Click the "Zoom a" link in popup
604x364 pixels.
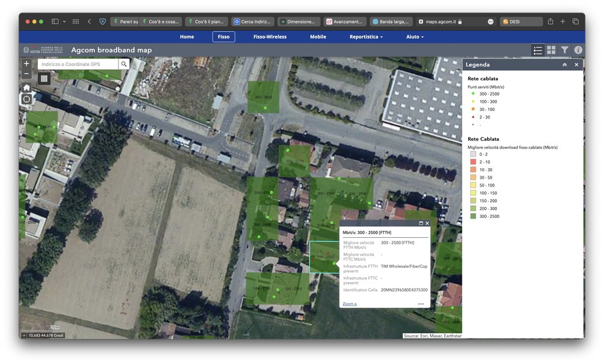pos(350,304)
